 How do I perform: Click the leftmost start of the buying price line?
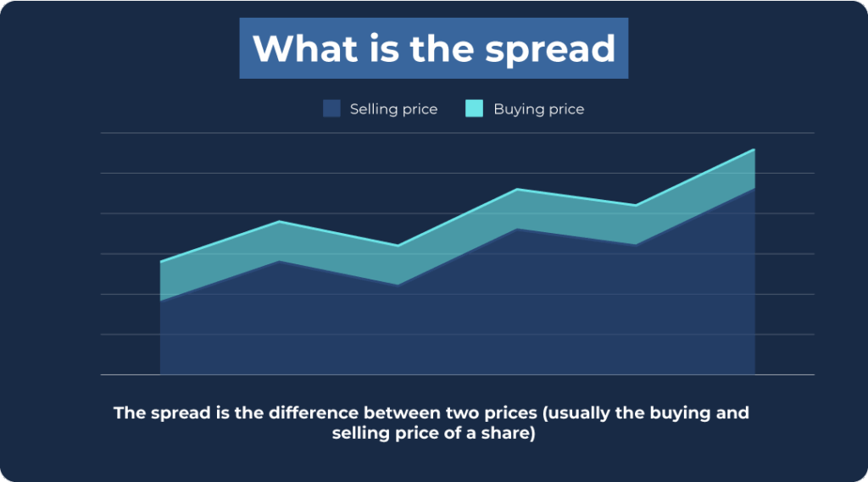pos(161,262)
